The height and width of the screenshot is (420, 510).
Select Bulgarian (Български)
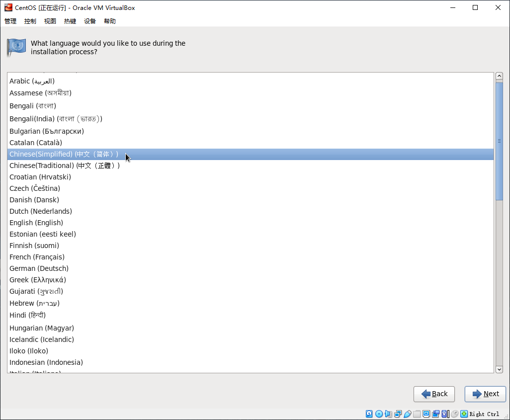pyautogui.click(x=251, y=131)
